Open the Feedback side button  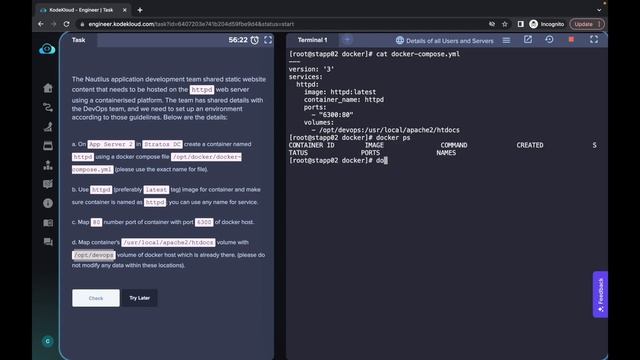(x=600, y=294)
